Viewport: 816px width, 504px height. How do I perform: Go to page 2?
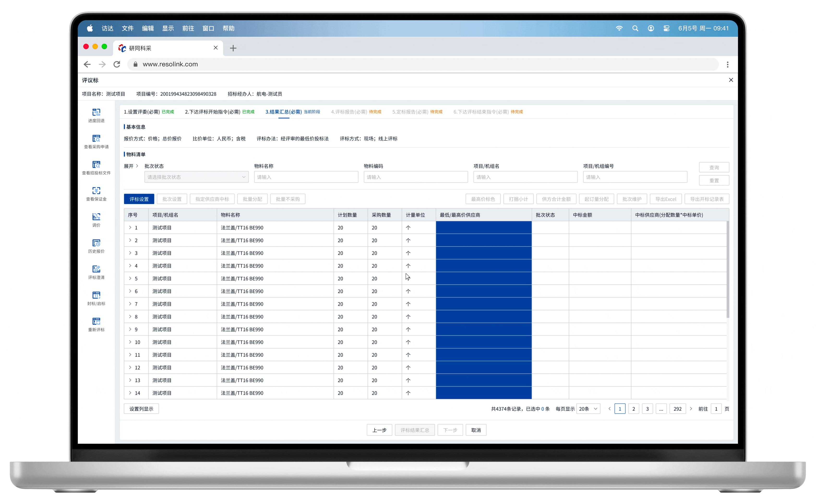(x=634, y=409)
